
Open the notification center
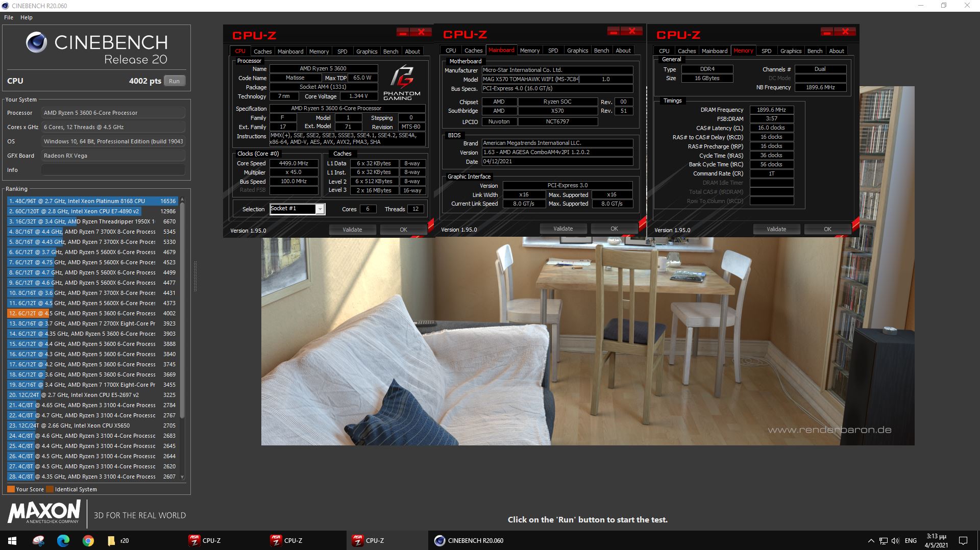pyautogui.click(x=963, y=540)
